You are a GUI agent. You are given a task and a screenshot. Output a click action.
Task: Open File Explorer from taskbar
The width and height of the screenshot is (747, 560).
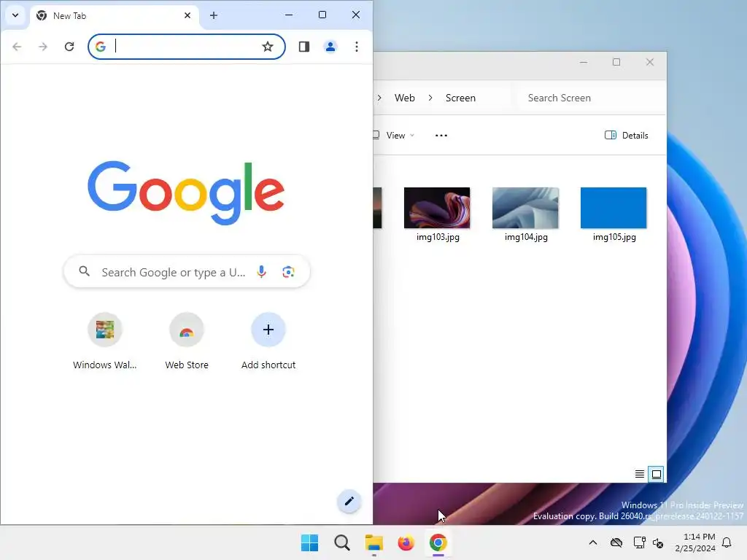pyautogui.click(x=374, y=542)
